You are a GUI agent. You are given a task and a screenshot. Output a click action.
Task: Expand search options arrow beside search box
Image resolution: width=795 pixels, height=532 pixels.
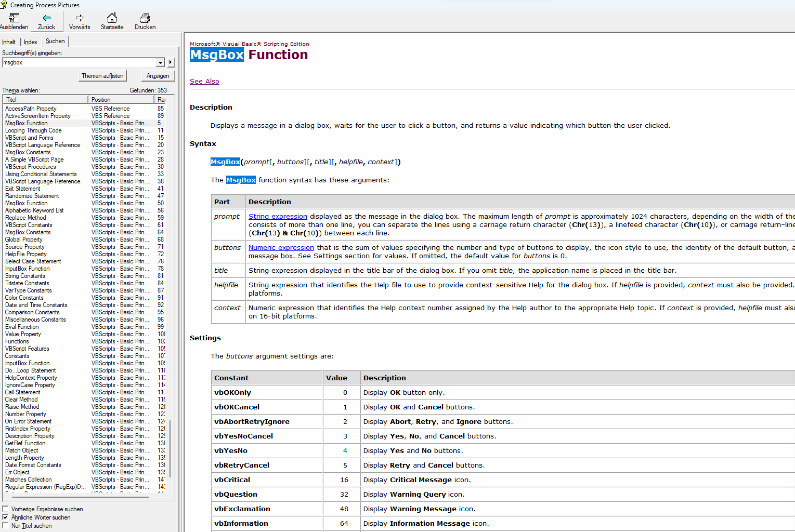tap(171, 62)
